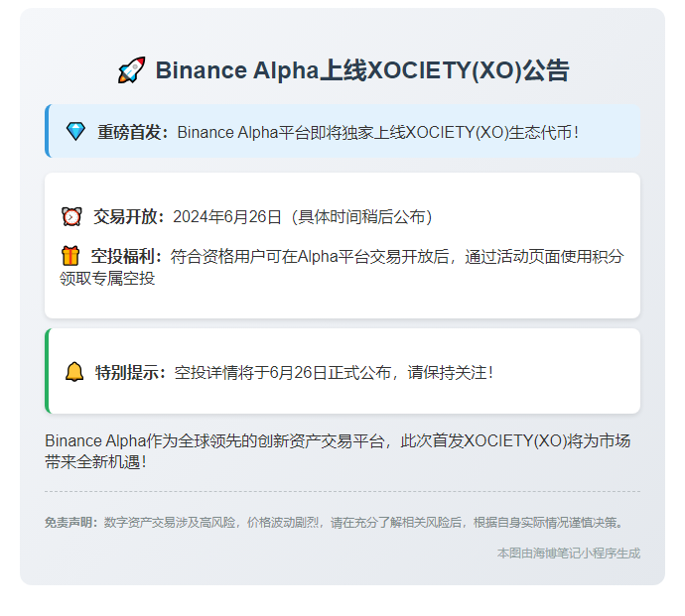The height and width of the screenshot is (616, 685).
Task: Click the "免责声明：" label
Action: 71,522
